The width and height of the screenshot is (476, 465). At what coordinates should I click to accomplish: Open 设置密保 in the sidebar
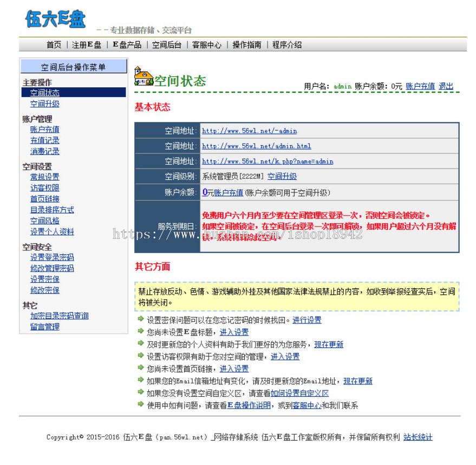tap(44, 279)
